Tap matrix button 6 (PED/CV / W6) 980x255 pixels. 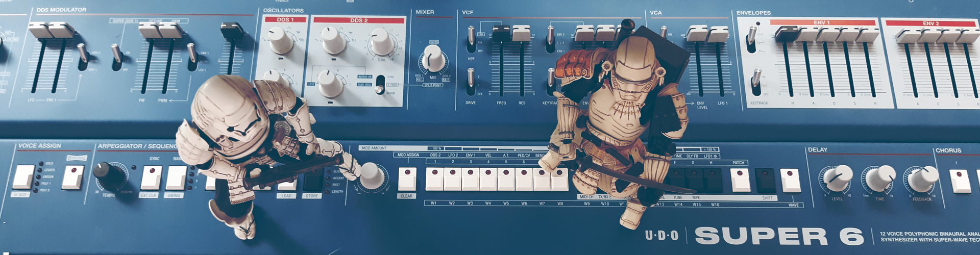pos(524,178)
